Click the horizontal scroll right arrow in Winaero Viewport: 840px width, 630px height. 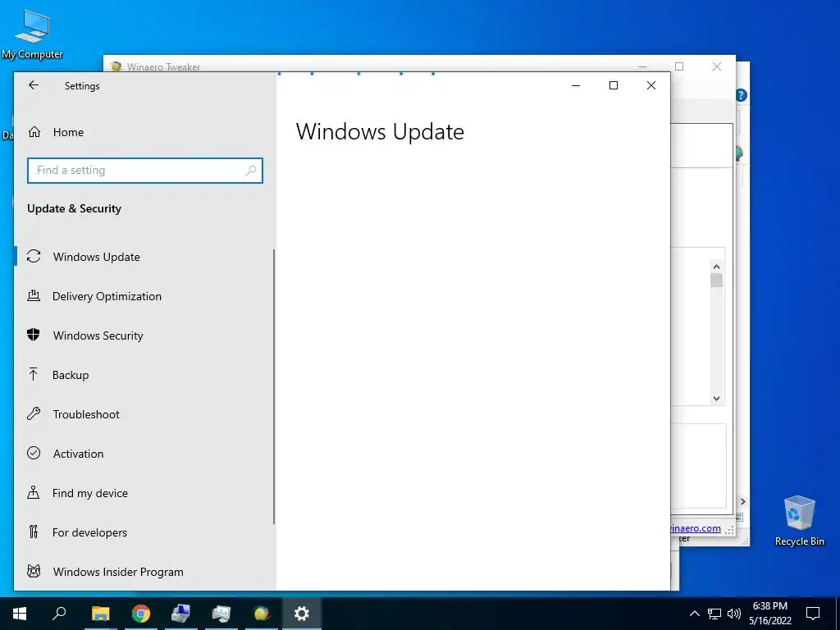[742, 501]
